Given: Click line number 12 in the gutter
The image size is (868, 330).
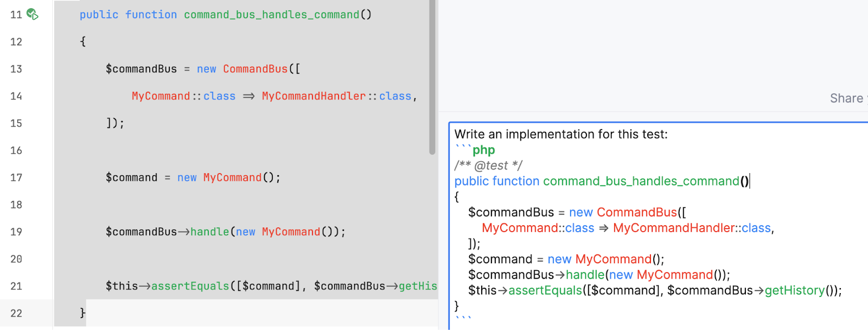Looking at the screenshot, I should [16, 42].
